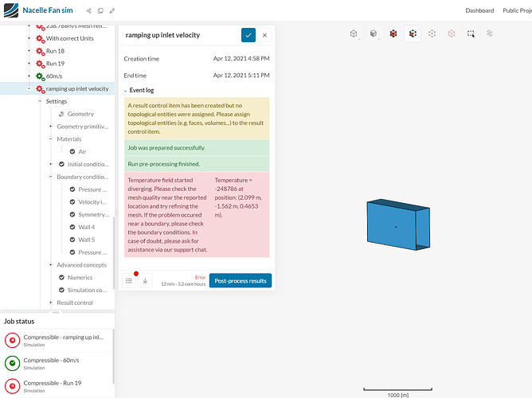The width and height of the screenshot is (532, 398).
Task: Select the dotted cube edge selection icon
Action: tap(432, 33)
